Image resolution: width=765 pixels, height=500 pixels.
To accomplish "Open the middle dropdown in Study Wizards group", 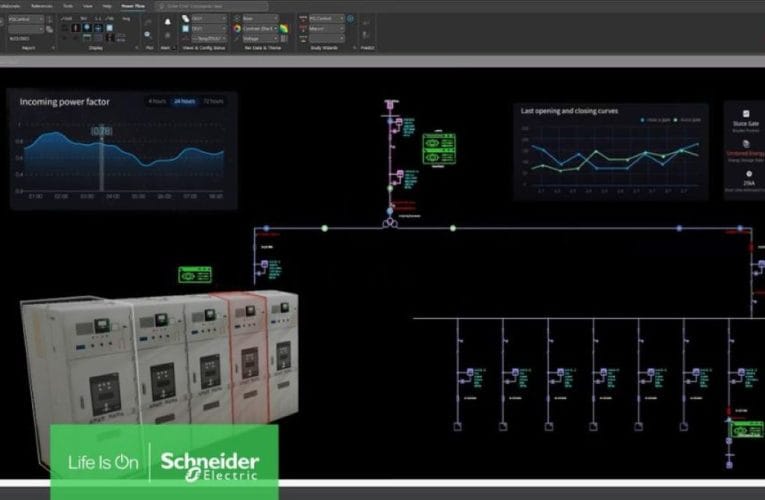I will 326,29.
